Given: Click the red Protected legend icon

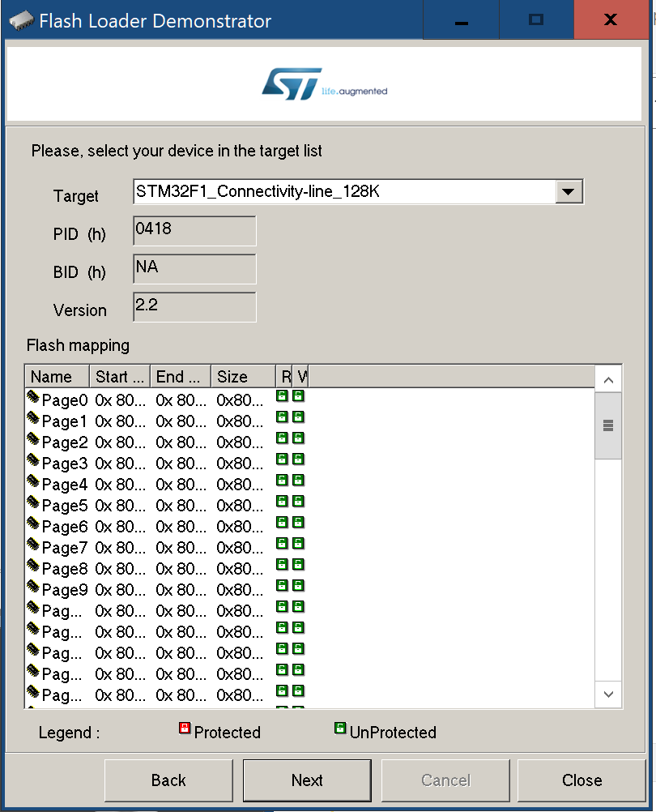Looking at the screenshot, I should (x=184, y=729).
